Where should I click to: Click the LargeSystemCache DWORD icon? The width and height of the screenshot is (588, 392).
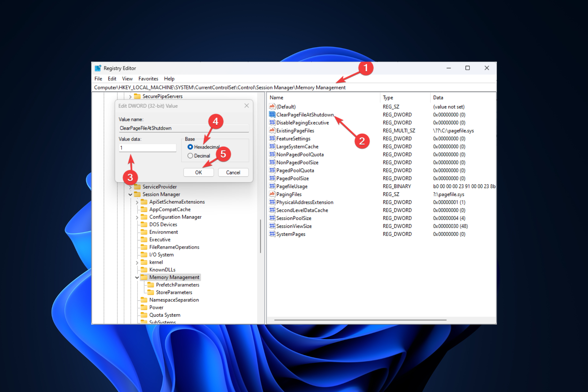(272, 146)
